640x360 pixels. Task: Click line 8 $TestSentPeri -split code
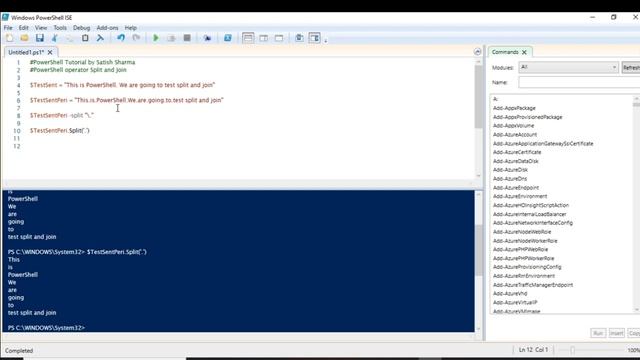[x=62, y=116]
